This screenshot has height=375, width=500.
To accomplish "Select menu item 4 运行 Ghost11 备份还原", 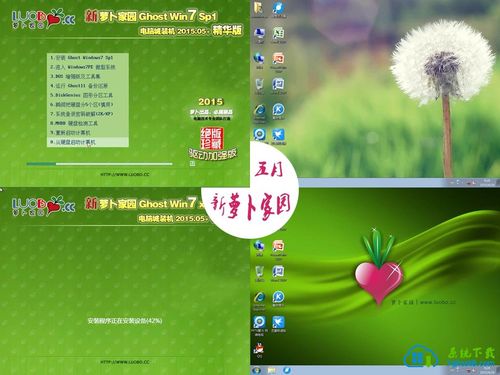I will tap(88, 86).
